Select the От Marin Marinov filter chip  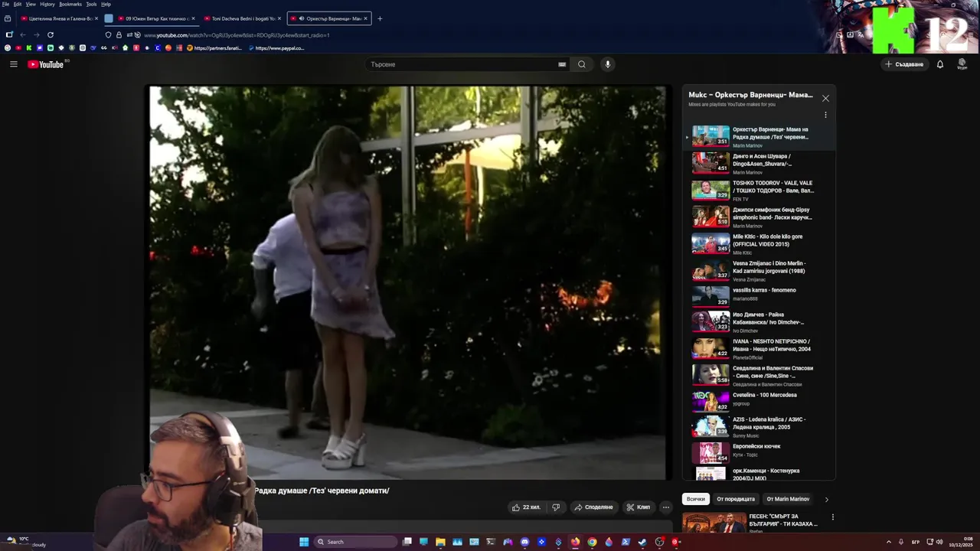788,499
